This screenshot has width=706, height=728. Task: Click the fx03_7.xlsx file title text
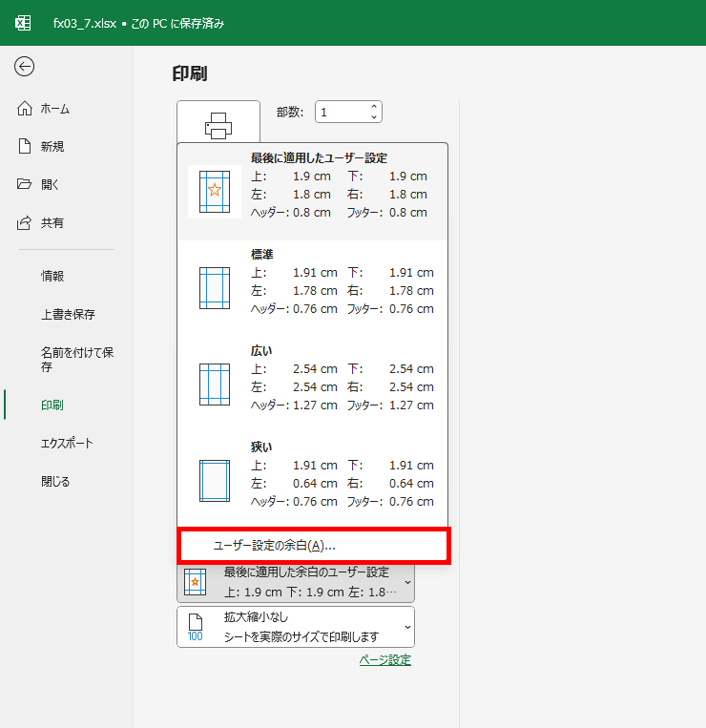pos(85,23)
